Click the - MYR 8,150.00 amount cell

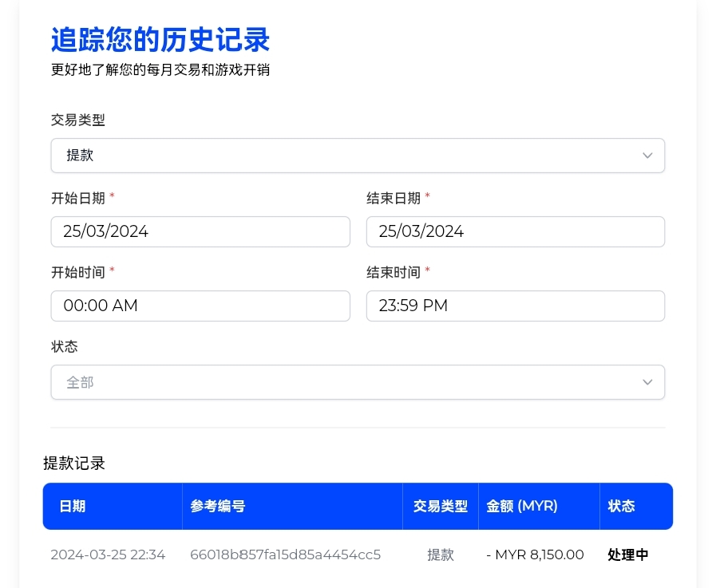[x=535, y=554]
